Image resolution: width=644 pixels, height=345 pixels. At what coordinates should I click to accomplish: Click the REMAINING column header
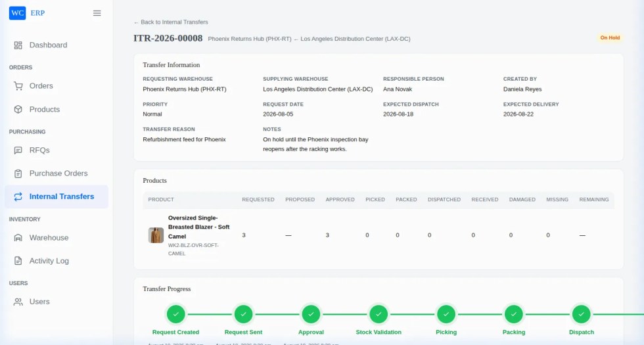(594, 200)
